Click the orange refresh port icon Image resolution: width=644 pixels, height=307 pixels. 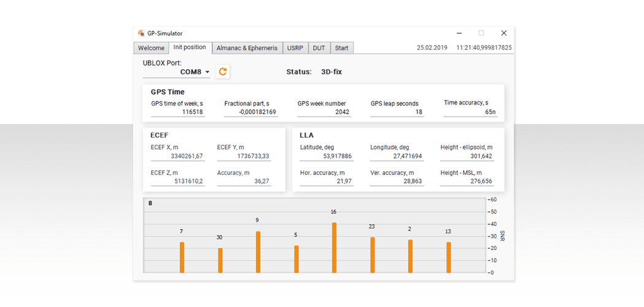(223, 72)
